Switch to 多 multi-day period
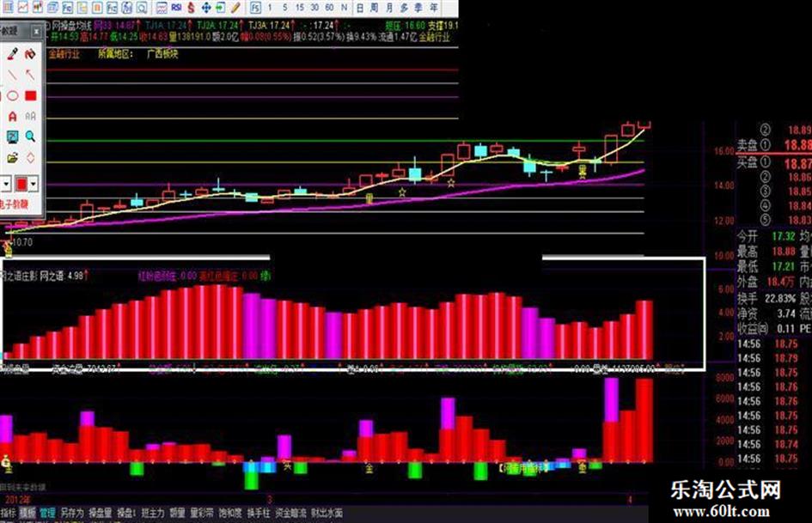The width and height of the screenshot is (812, 523). click(404, 7)
